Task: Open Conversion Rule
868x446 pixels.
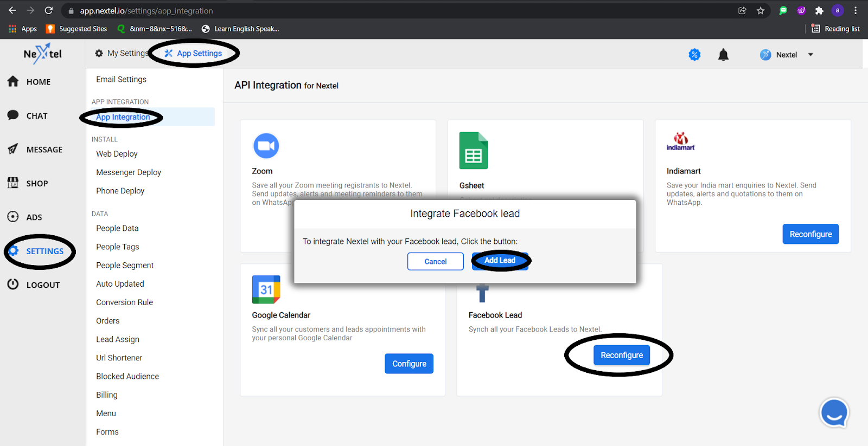Action: [x=124, y=302]
